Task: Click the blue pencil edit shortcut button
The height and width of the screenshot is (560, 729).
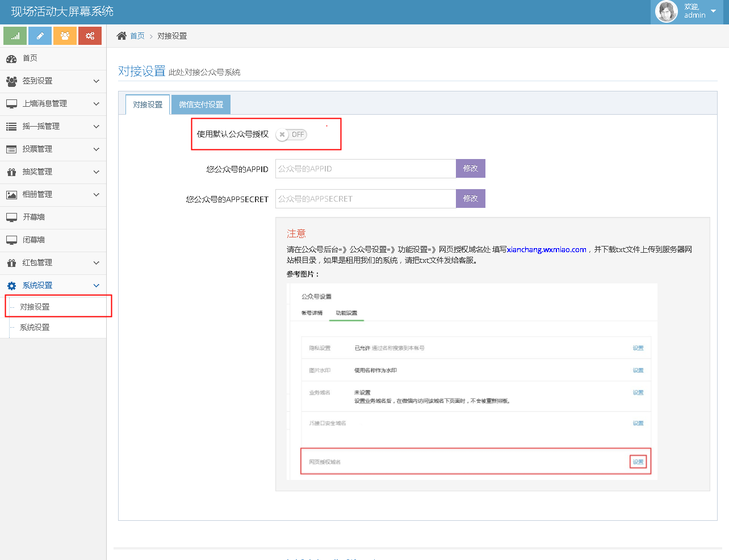Action: pyautogui.click(x=40, y=36)
